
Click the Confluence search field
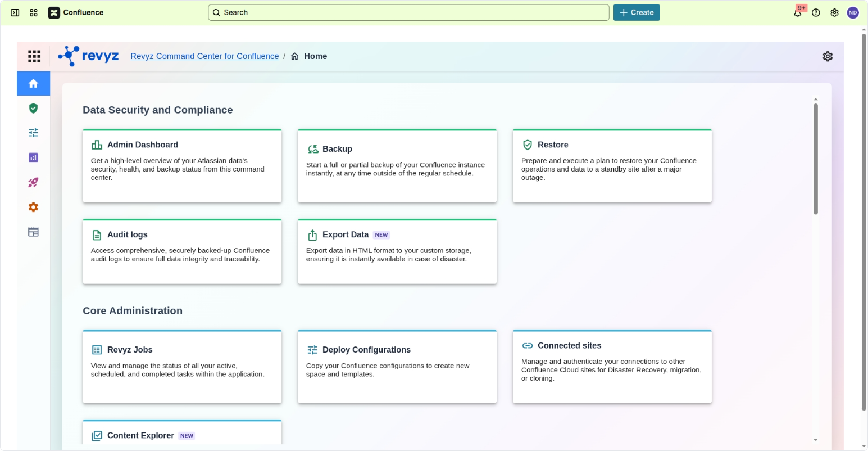408,12
